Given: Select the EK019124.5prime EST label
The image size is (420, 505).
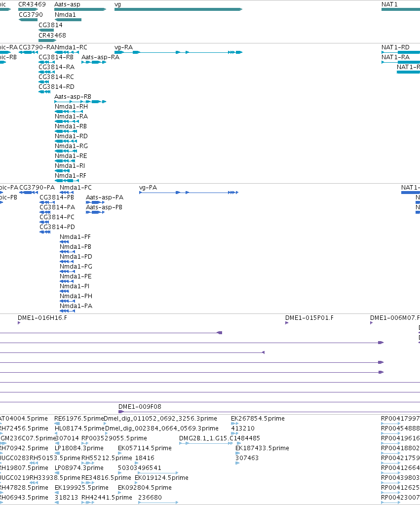Looking at the screenshot, I should click(162, 478).
